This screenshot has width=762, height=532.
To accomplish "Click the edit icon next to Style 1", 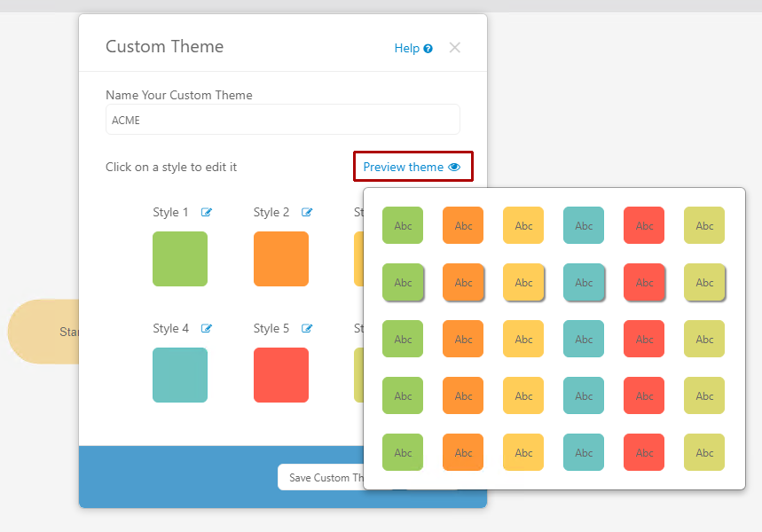I will pyautogui.click(x=207, y=212).
